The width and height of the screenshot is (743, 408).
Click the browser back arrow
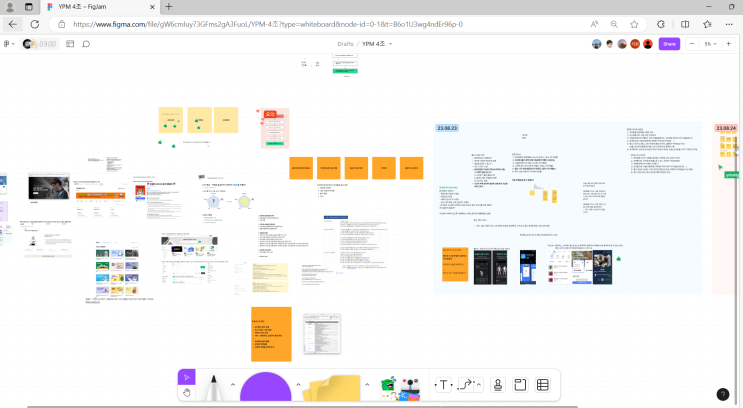tap(13, 24)
